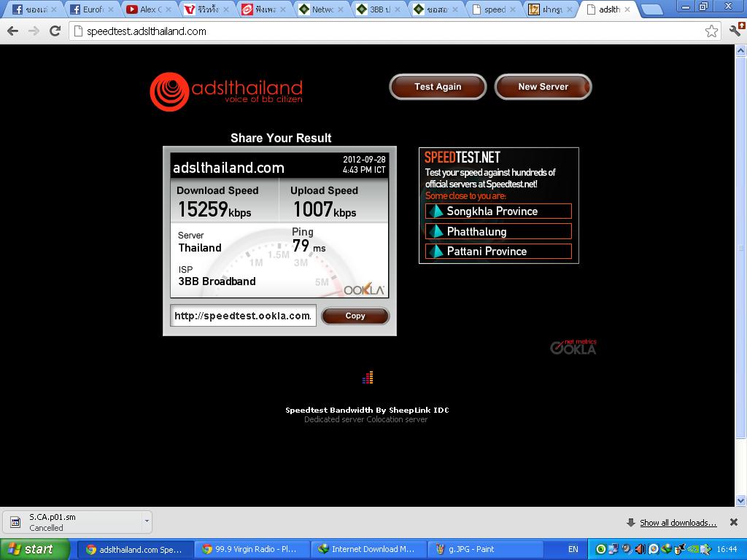Open Pattani Province server link
Screen dimensions: 747x560
[x=498, y=251]
